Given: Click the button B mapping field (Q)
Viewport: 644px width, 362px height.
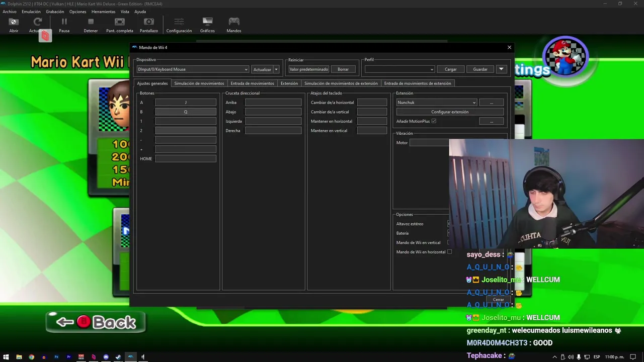Looking at the screenshot, I should (186, 112).
